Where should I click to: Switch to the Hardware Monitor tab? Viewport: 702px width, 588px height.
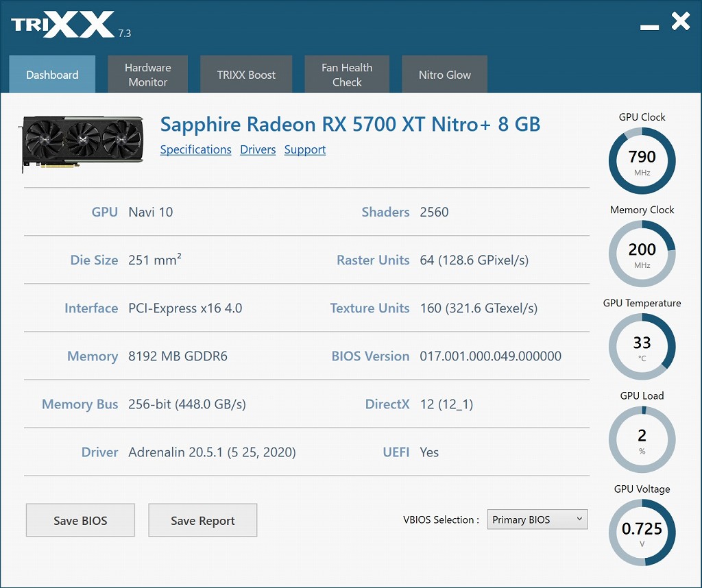147,75
